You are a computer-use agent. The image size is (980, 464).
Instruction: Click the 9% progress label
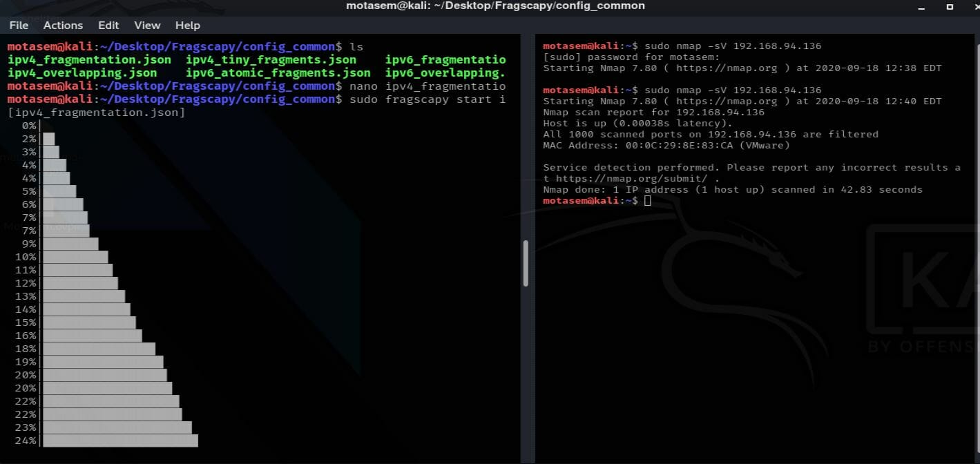point(28,244)
